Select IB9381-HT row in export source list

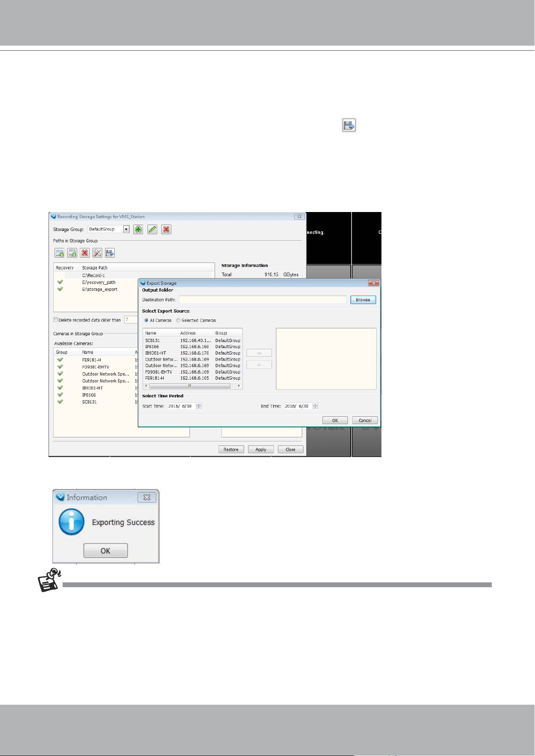(x=192, y=353)
